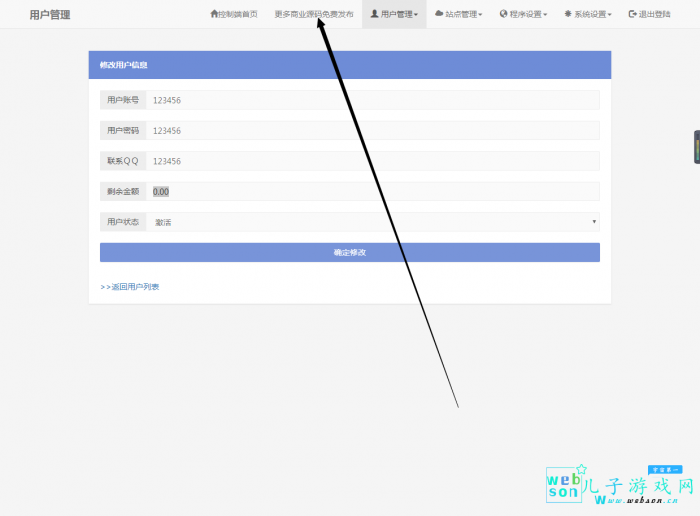Viewport: 700px width, 516px height.
Task: Click into the 联系QQ field
Action: 372,161
